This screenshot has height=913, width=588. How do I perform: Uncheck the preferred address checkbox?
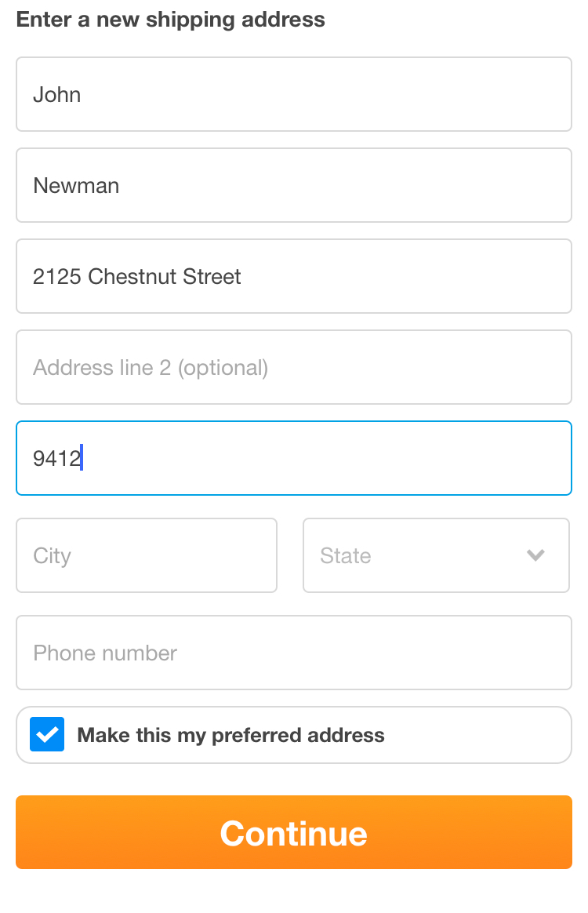(x=47, y=735)
